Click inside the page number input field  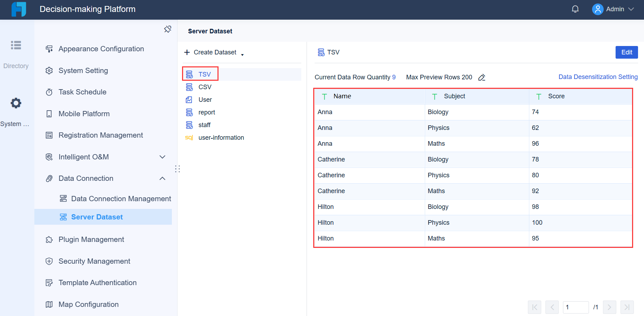point(576,307)
